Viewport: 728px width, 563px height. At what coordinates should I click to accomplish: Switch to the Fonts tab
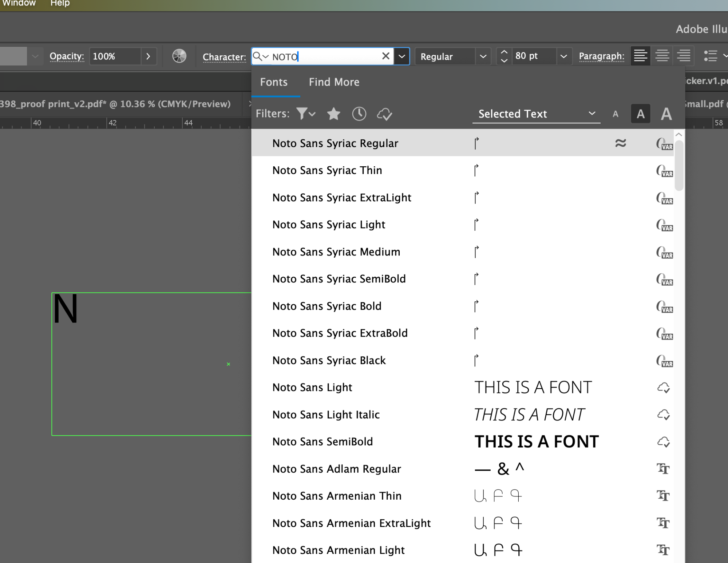(x=274, y=82)
